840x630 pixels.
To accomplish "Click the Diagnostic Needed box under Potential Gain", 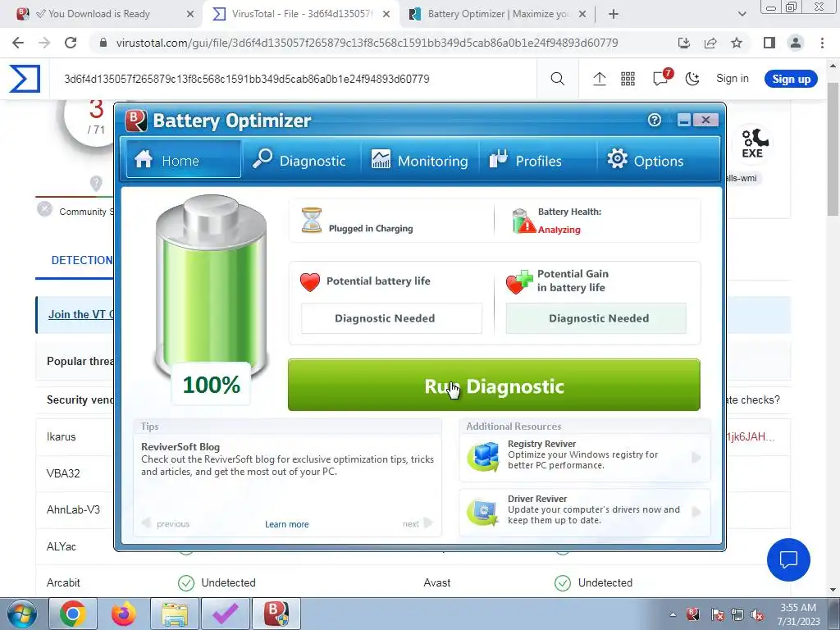I will [596, 318].
